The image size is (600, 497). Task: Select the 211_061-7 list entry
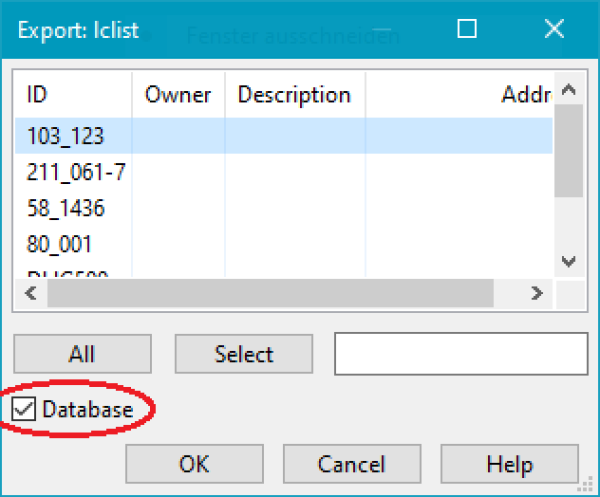(x=76, y=172)
